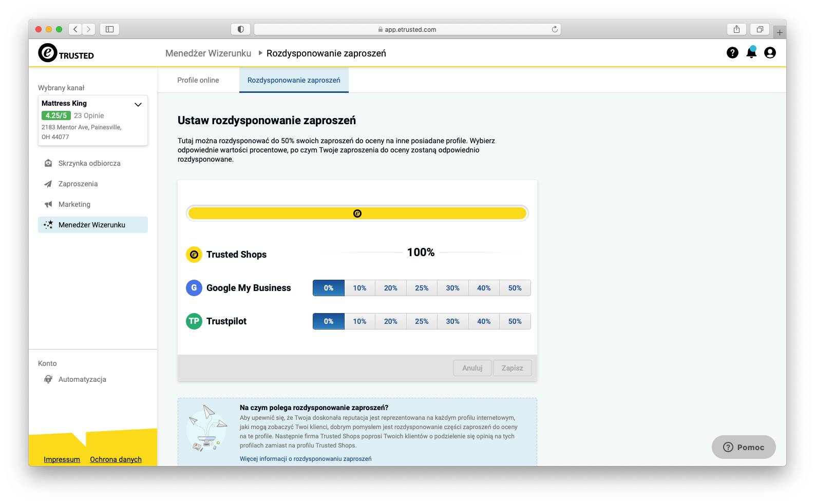Click the privacy shield icon
The image size is (815, 504).
240,29
